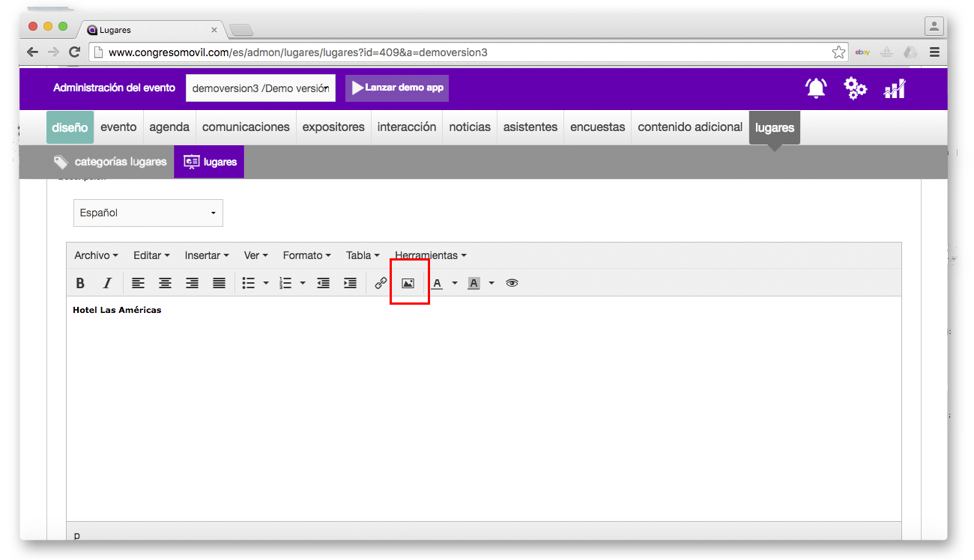
Task: Go to the evento tab
Action: [118, 127]
